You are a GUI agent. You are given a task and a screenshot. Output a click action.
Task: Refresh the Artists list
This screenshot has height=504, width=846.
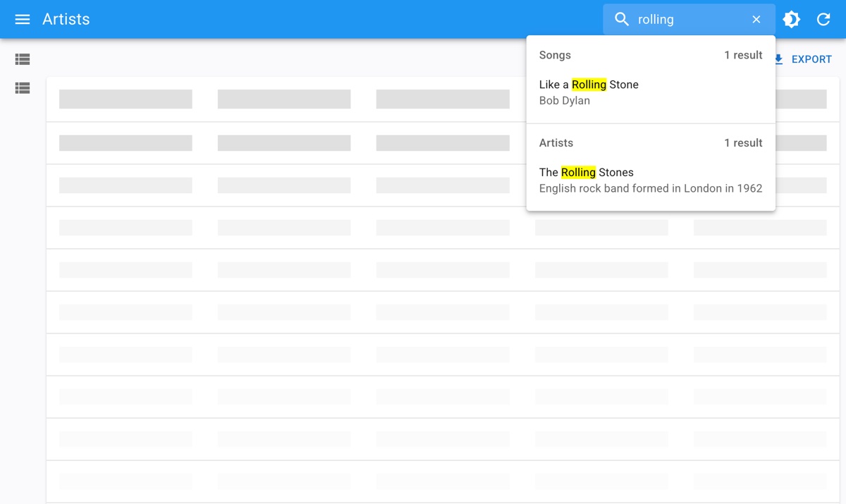(x=823, y=19)
